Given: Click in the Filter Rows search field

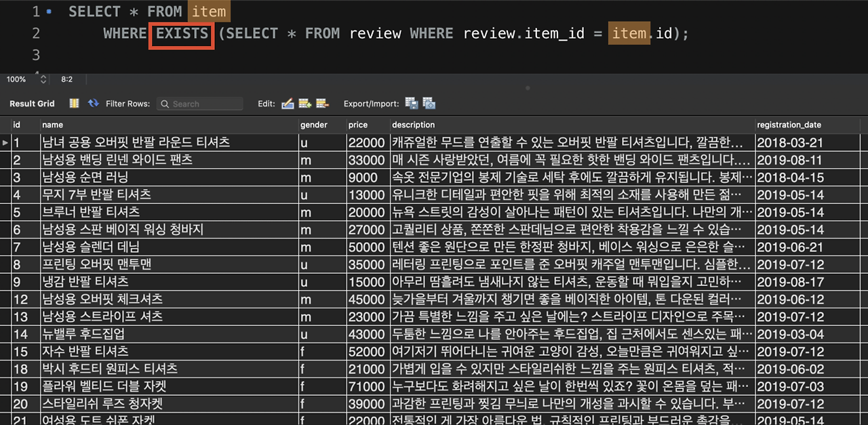Looking at the screenshot, I should (x=200, y=104).
